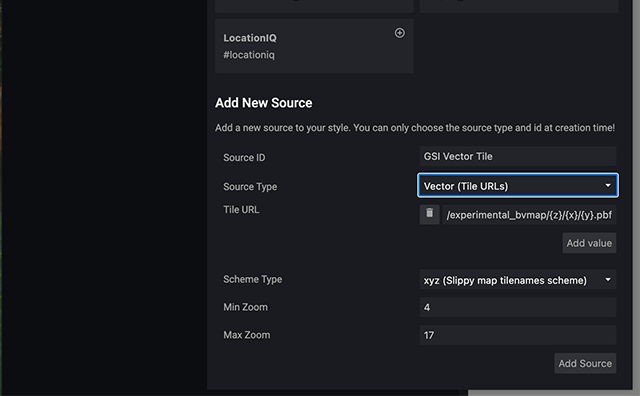Viewport: 640px width, 396px height.
Task: Click into the Max Zoom field
Action: pos(518,335)
